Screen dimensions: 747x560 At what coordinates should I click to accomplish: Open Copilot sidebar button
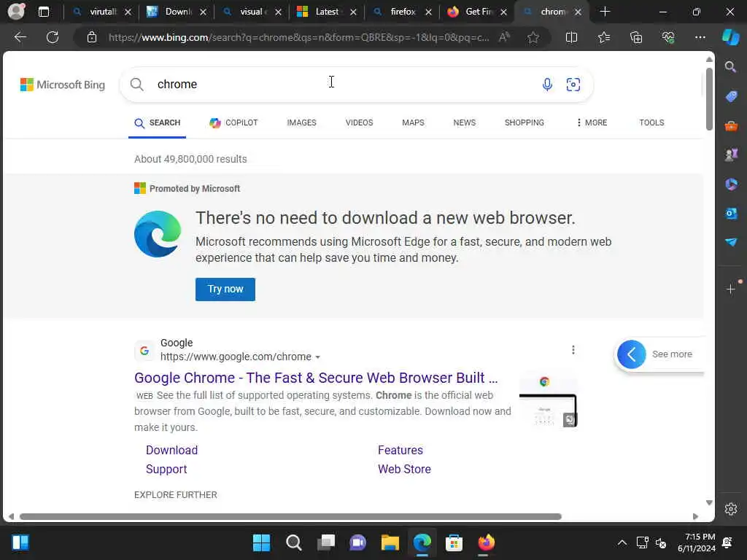731,37
